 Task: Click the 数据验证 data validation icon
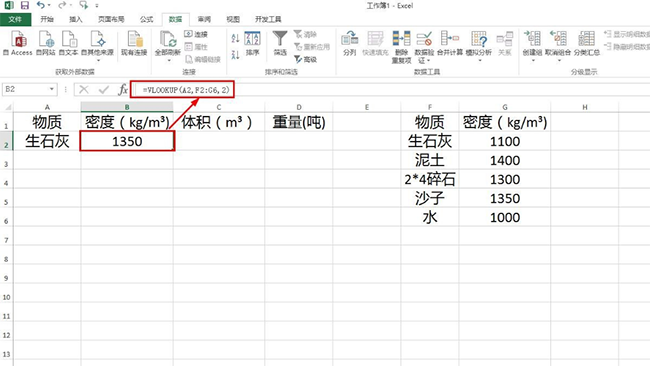tap(424, 39)
